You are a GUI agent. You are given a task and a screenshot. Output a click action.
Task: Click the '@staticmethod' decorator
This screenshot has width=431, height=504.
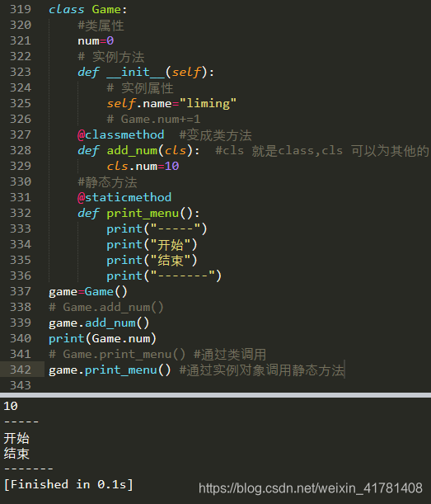pyautogui.click(x=124, y=197)
